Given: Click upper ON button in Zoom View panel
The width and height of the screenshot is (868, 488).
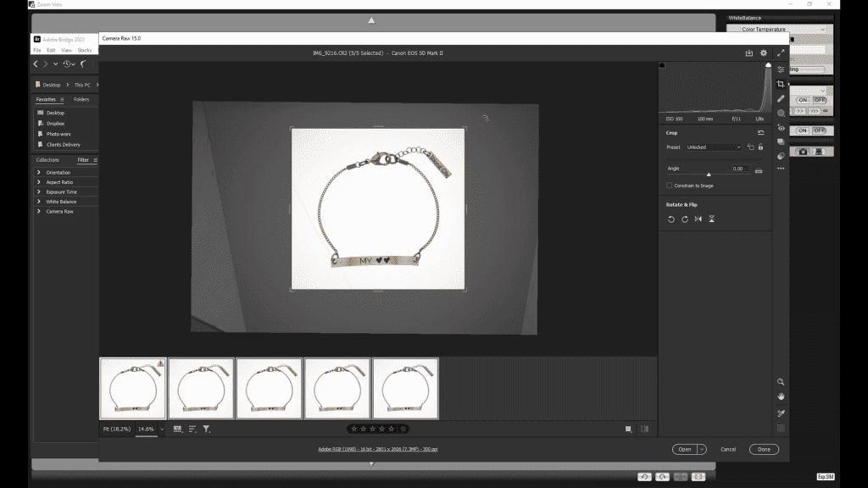Looking at the screenshot, I should (x=803, y=100).
